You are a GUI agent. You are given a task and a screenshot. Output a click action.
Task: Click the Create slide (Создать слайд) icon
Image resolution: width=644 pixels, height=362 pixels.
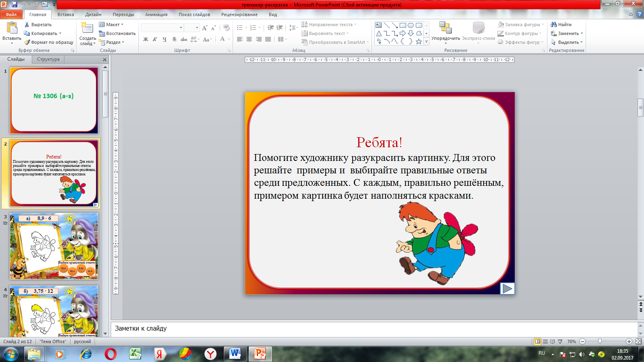click(87, 28)
